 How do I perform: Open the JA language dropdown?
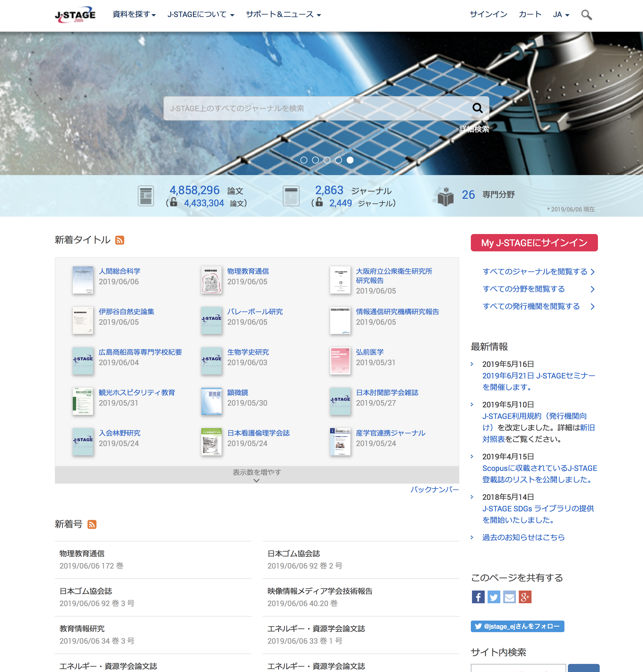click(561, 14)
